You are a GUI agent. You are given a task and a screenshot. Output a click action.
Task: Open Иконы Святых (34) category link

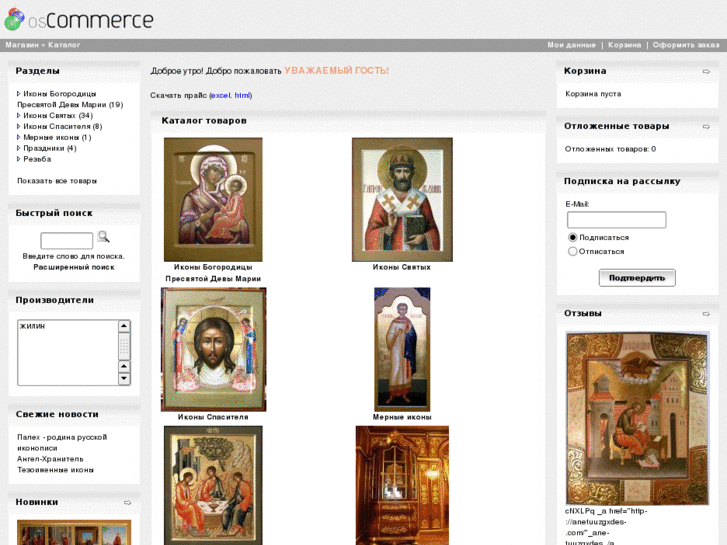pyautogui.click(x=58, y=115)
